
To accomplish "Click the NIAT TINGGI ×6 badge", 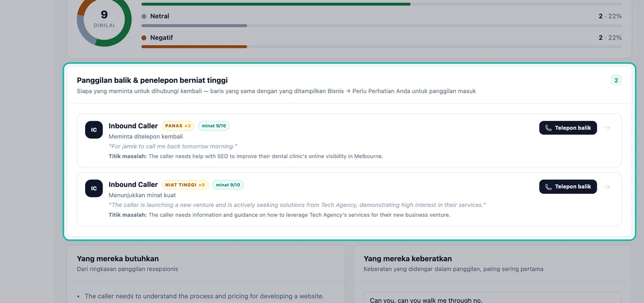I will click(185, 185).
